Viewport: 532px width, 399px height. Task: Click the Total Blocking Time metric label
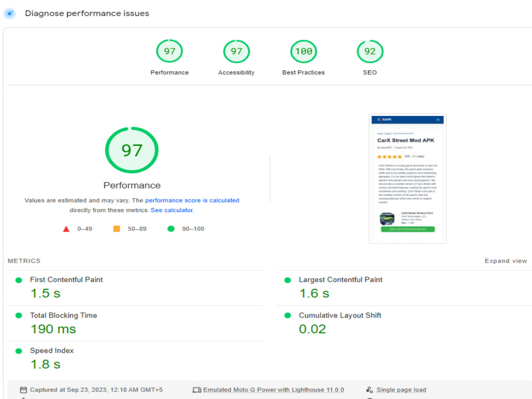pos(63,315)
